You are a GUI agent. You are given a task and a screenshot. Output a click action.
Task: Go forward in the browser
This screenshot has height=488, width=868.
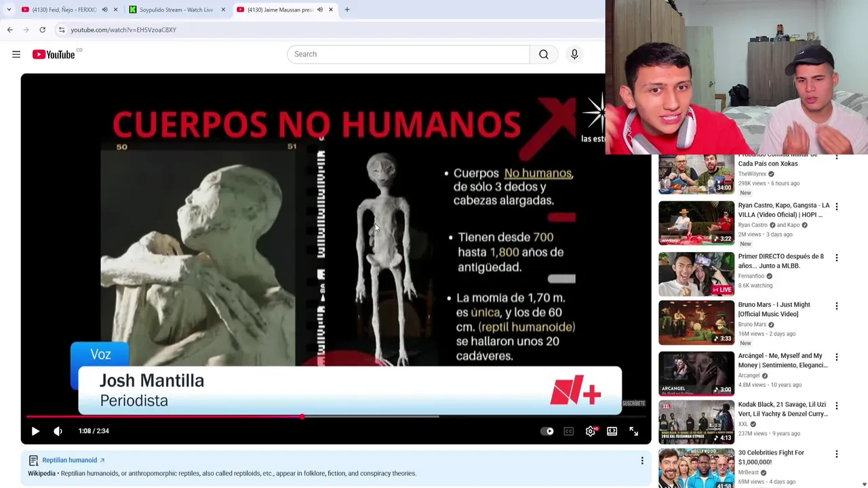(26, 30)
